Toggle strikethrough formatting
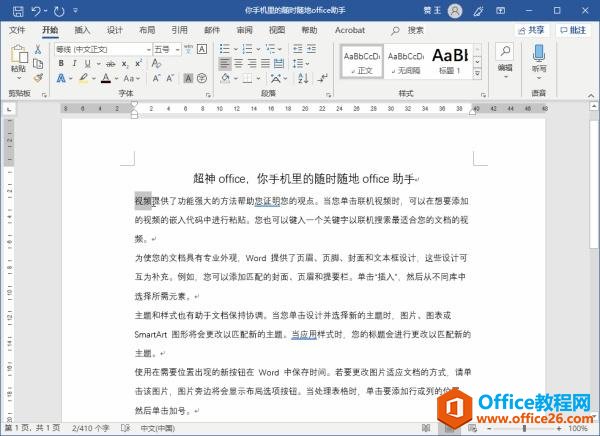Image resolution: width=600 pixels, height=436 pixels. click(111, 64)
